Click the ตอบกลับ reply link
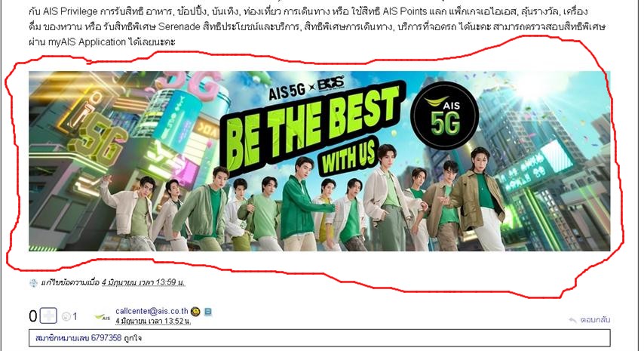This screenshot has width=644, height=351. pyautogui.click(x=595, y=319)
